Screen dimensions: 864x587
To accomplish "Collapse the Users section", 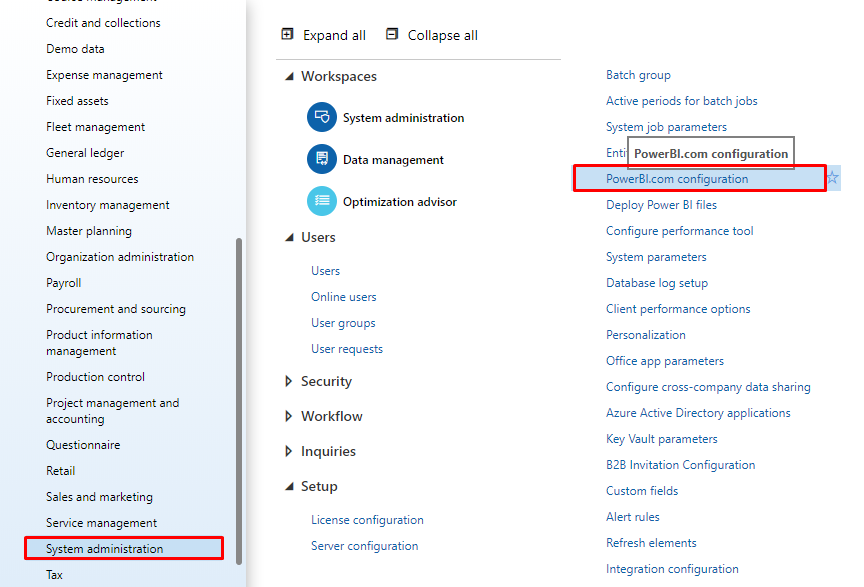I will pyautogui.click(x=289, y=237).
